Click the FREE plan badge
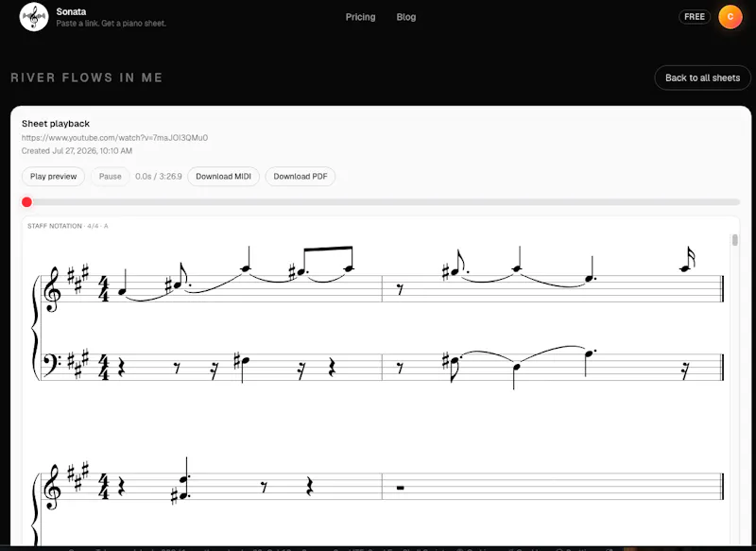 (x=695, y=17)
